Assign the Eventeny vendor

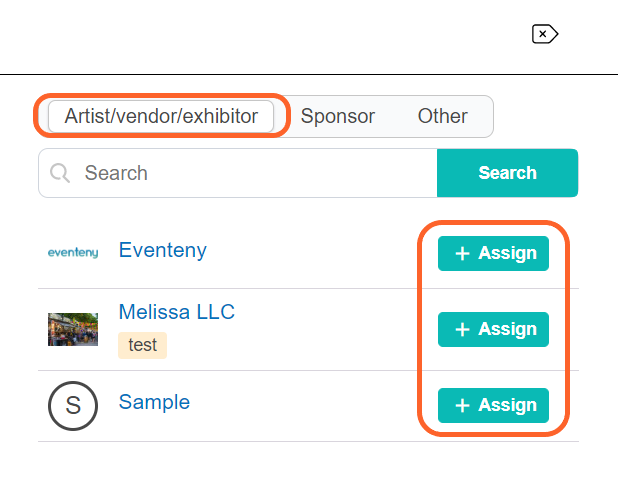[x=493, y=253]
